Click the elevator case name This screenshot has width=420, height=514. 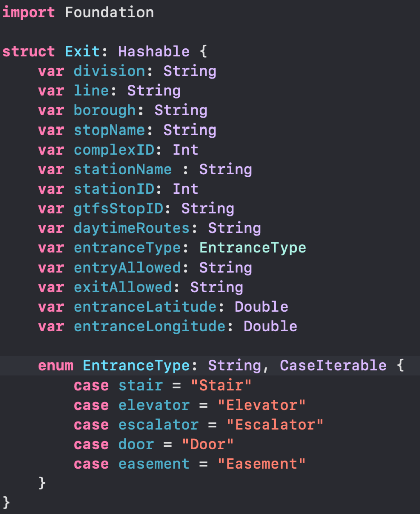(154, 405)
